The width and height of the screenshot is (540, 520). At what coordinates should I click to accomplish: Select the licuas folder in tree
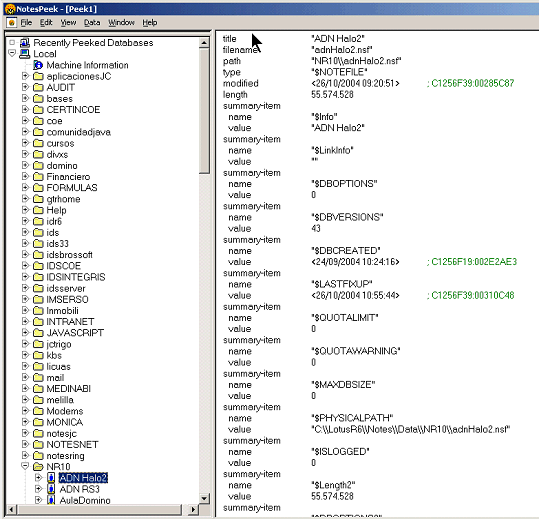59,366
